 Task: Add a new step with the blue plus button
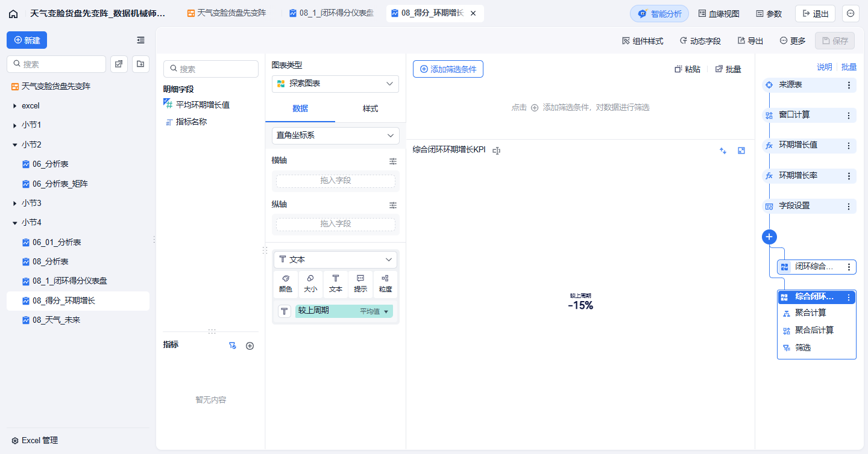click(x=769, y=237)
